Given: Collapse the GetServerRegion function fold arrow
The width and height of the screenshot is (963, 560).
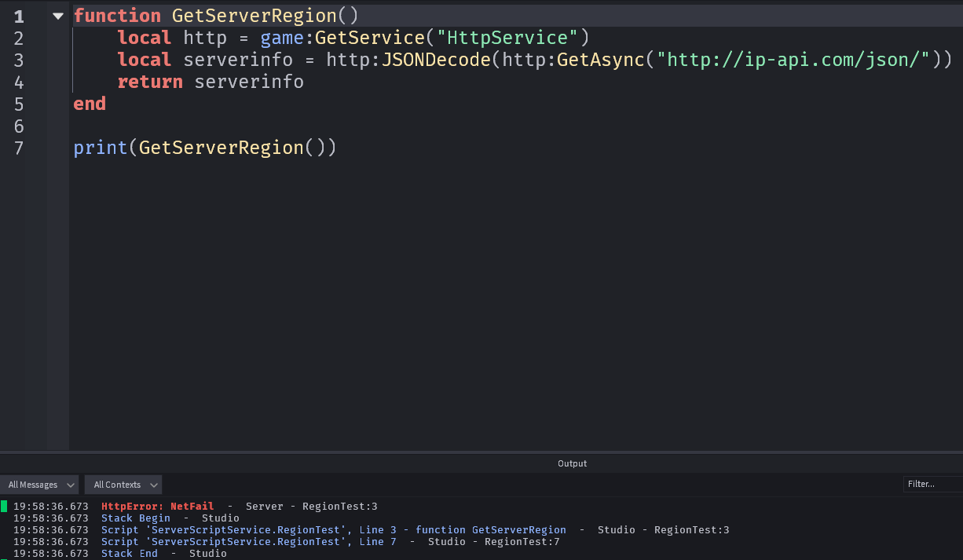Looking at the screenshot, I should [57, 16].
